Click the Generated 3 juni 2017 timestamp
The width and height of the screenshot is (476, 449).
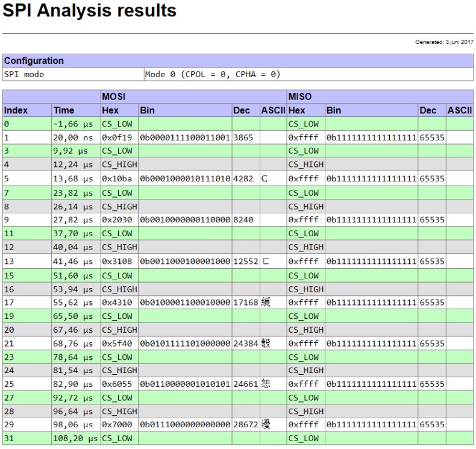click(x=444, y=42)
